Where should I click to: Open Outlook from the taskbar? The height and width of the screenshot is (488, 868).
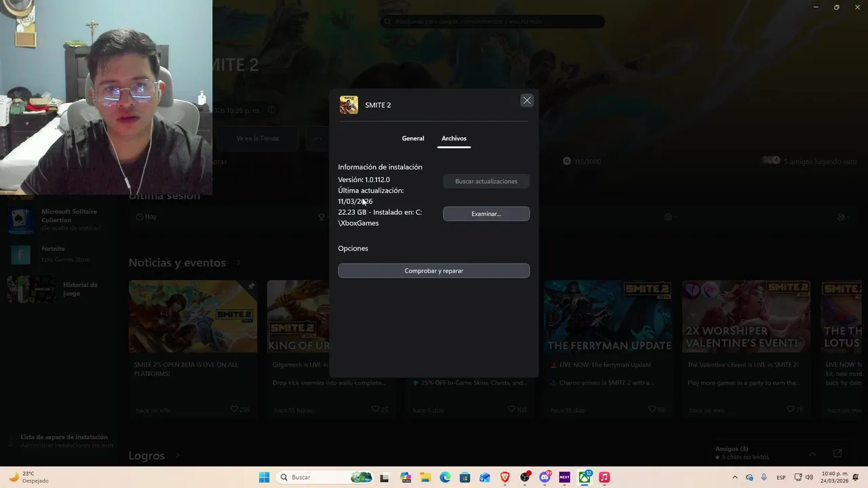click(x=485, y=477)
